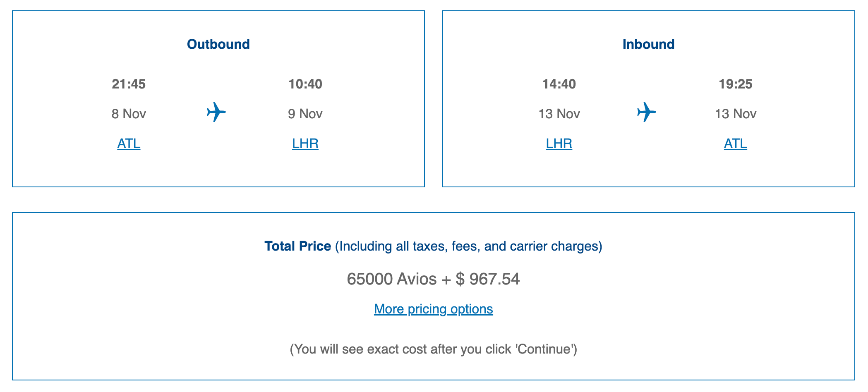
Task: Open More pricing options link
Action: coord(434,309)
